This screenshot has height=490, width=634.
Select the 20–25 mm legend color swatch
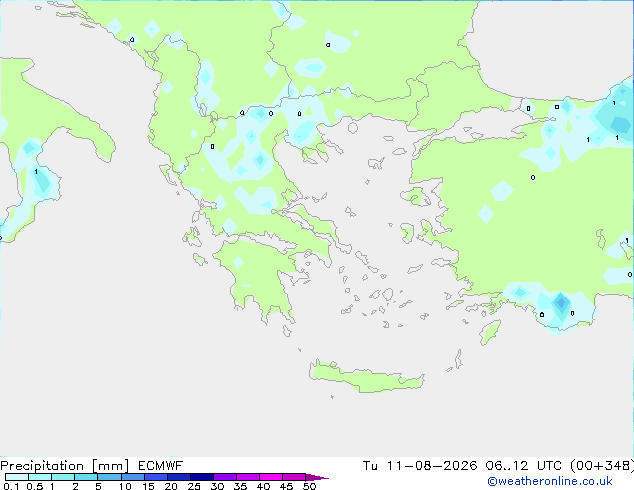pos(179,477)
